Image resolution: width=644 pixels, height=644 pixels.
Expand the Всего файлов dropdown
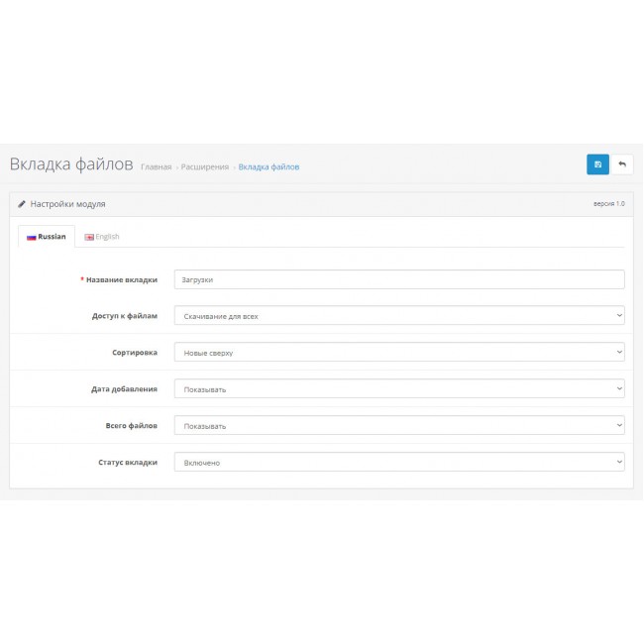pos(398,425)
